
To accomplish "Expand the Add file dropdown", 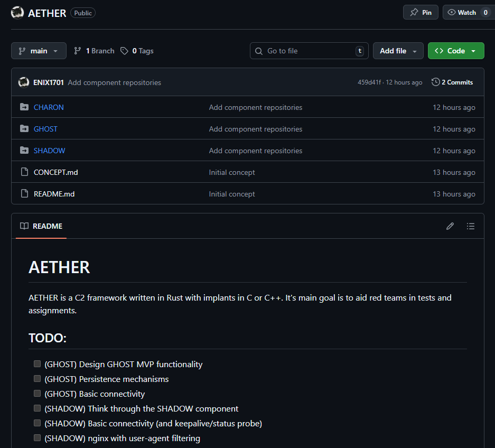I will (x=398, y=51).
